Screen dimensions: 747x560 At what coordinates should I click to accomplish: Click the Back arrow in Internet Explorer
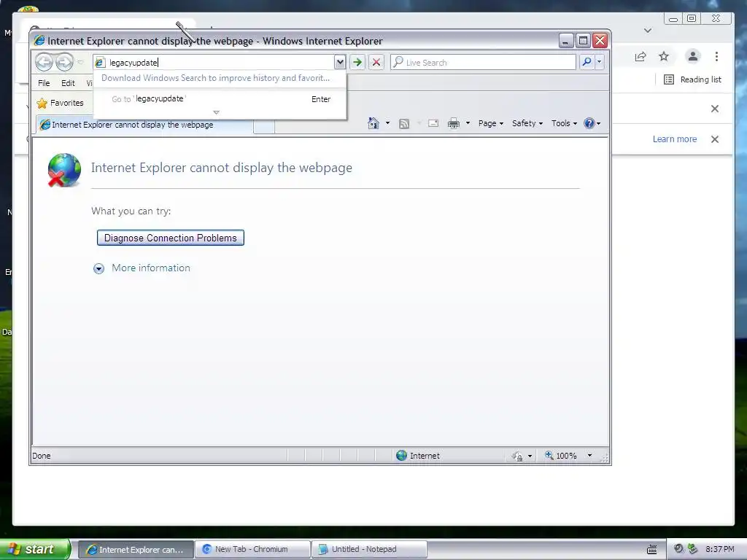44,62
